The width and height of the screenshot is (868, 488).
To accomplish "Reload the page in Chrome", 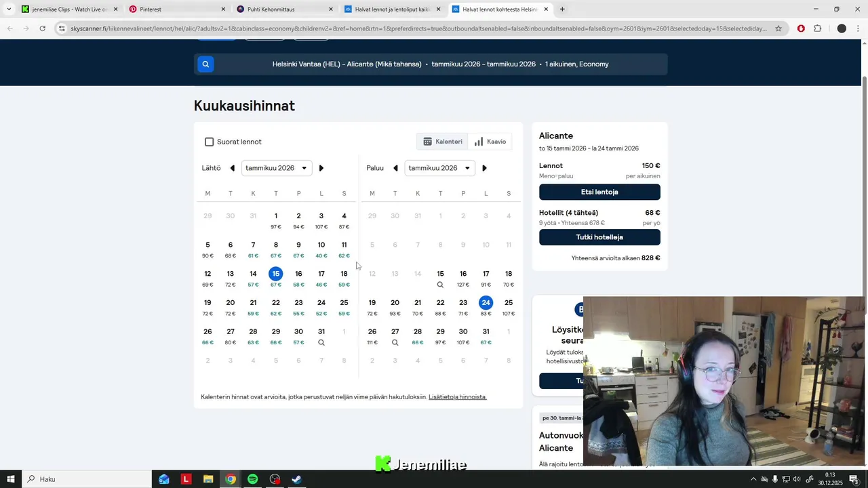I will [x=42, y=28].
